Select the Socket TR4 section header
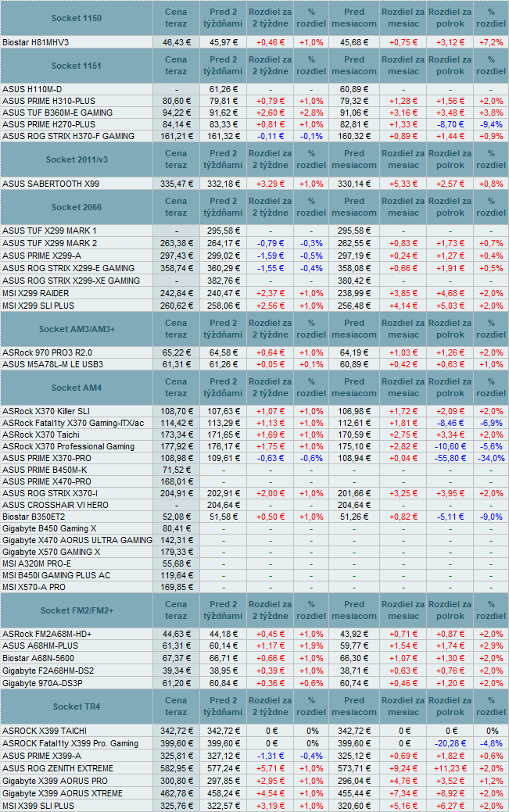This screenshot has height=812, width=509. click(77, 706)
